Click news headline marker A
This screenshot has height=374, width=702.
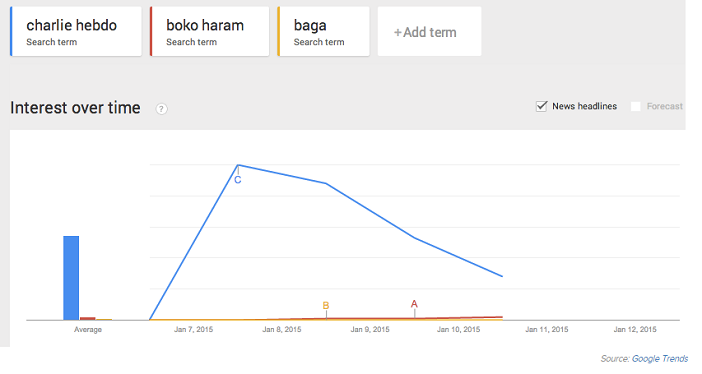(414, 304)
